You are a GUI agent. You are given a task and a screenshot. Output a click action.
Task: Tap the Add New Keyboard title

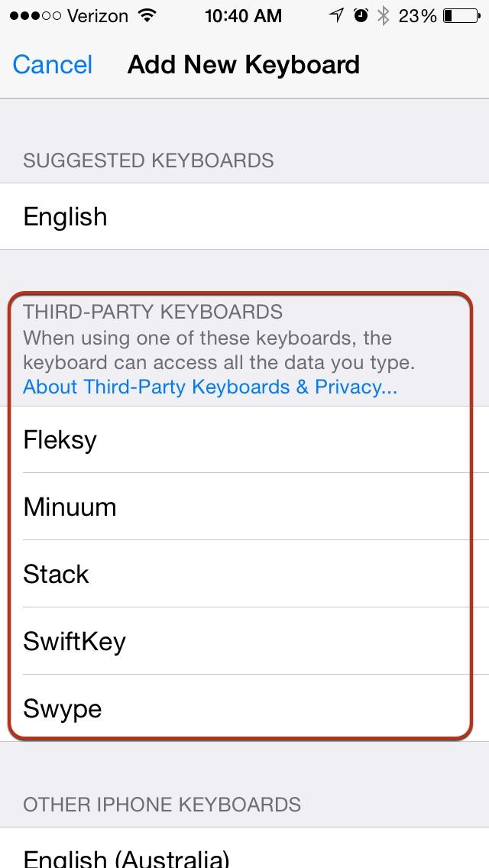click(x=243, y=65)
